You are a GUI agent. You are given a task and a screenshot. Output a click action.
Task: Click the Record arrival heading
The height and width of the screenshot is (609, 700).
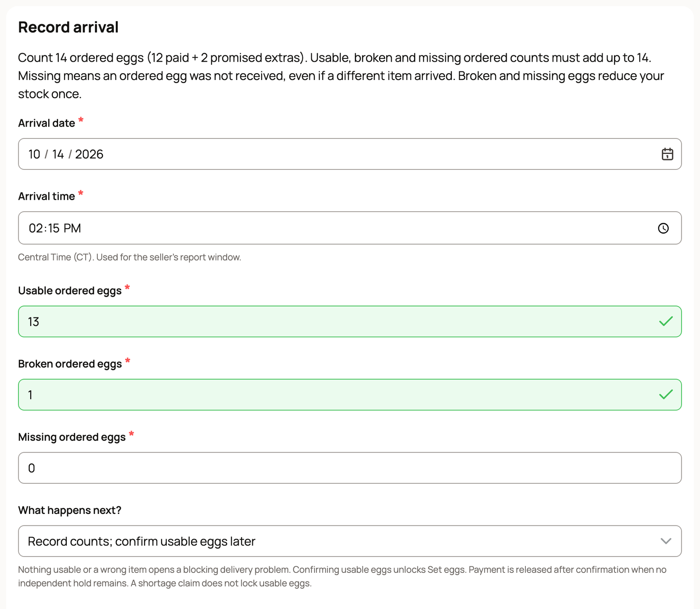(x=68, y=27)
